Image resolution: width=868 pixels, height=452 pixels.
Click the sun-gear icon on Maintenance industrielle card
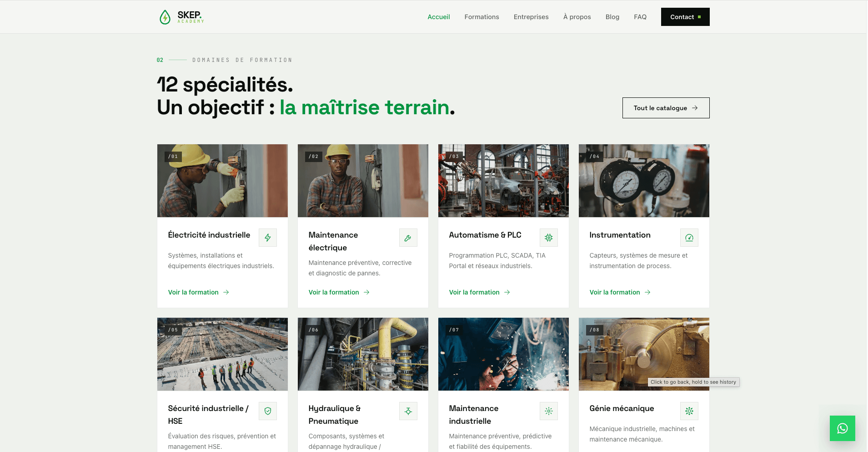tap(549, 411)
